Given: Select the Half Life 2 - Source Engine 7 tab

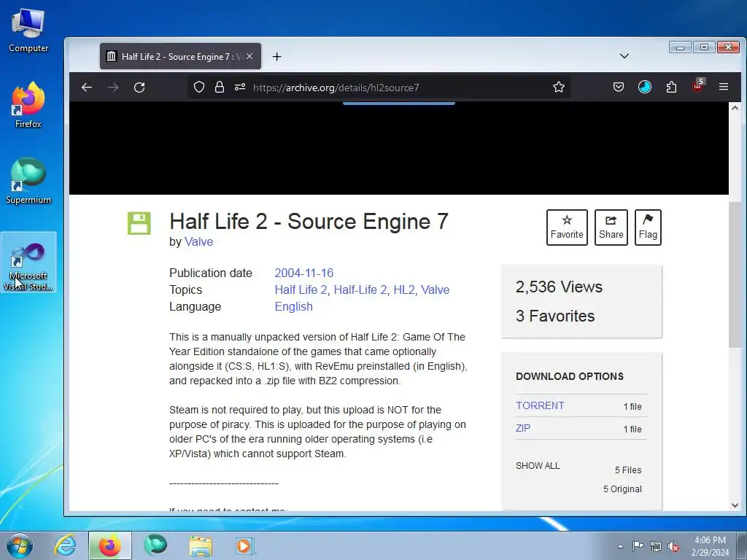Looking at the screenshot, I should click(180, 56).
